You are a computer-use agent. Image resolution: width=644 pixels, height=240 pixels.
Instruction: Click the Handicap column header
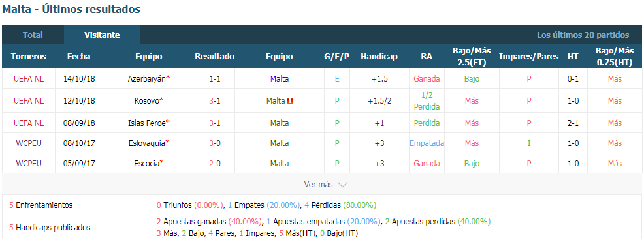[x=379, y=57]
